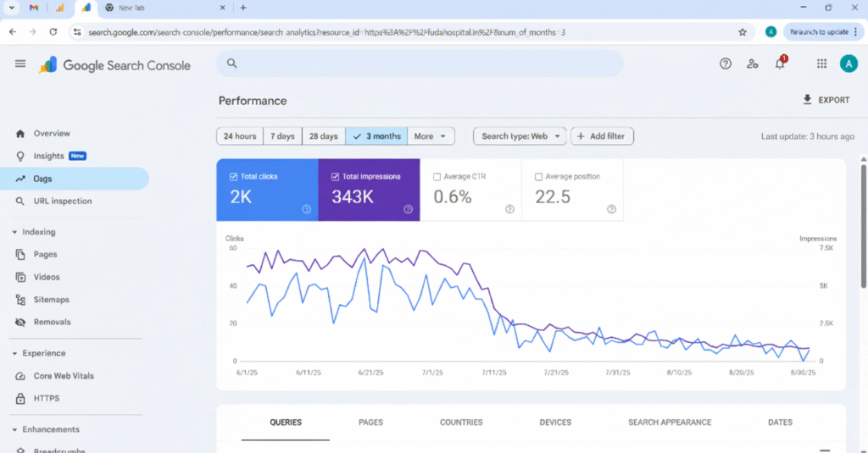Collapse the Experience section
This screenshot has width=868, height=453.
pyautogui.click(x=14, y=354)
